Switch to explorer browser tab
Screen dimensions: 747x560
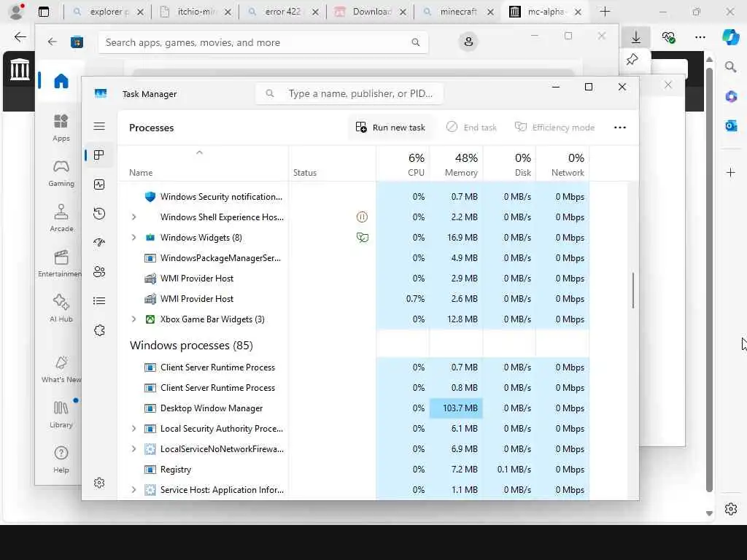pyautogui.click(x=109, y=12)
